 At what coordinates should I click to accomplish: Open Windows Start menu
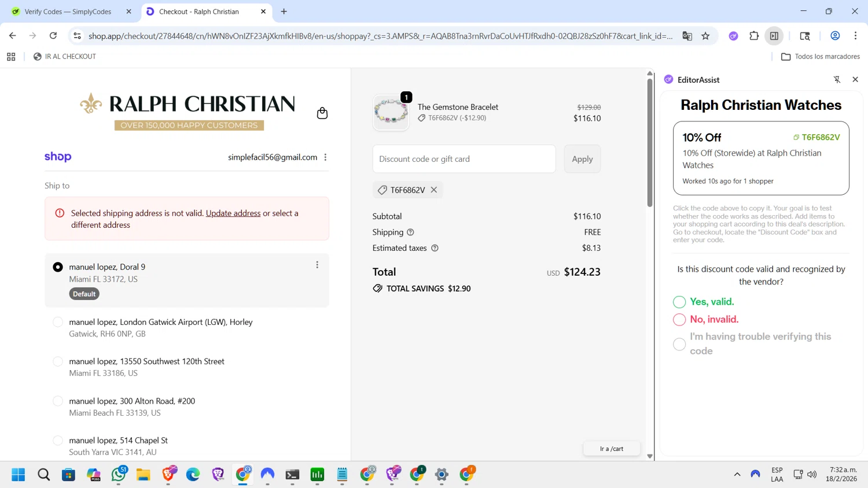[x=19, y=475]
